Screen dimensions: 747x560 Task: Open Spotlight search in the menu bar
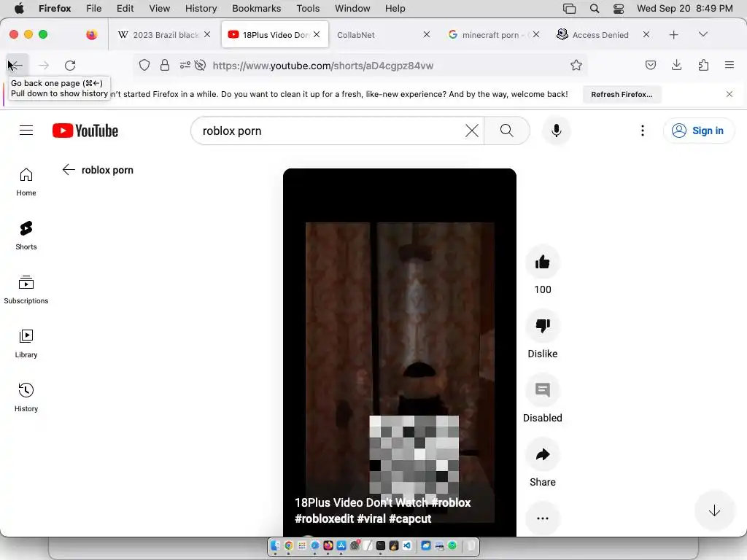coord(594,8)
